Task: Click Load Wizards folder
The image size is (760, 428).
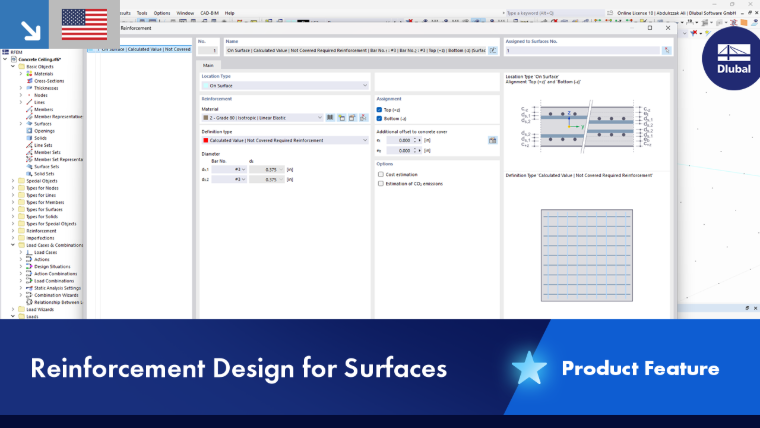Action: point(40,309)
